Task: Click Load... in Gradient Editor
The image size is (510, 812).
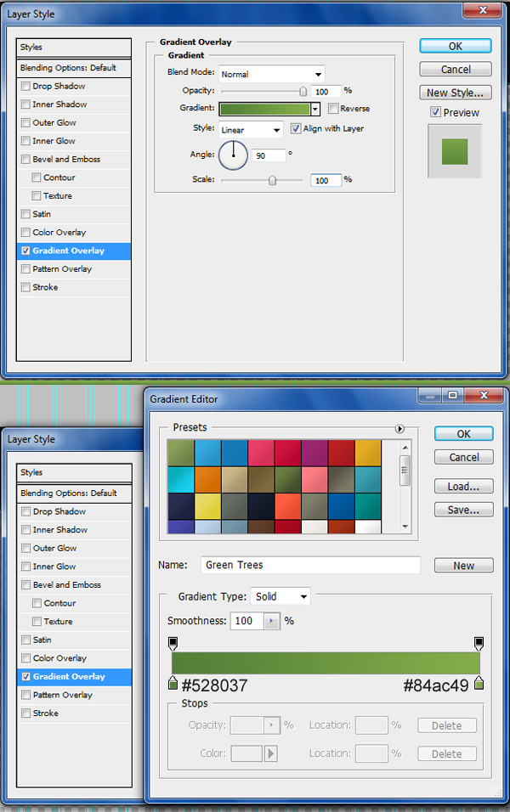Action: [x=464, y=487]
